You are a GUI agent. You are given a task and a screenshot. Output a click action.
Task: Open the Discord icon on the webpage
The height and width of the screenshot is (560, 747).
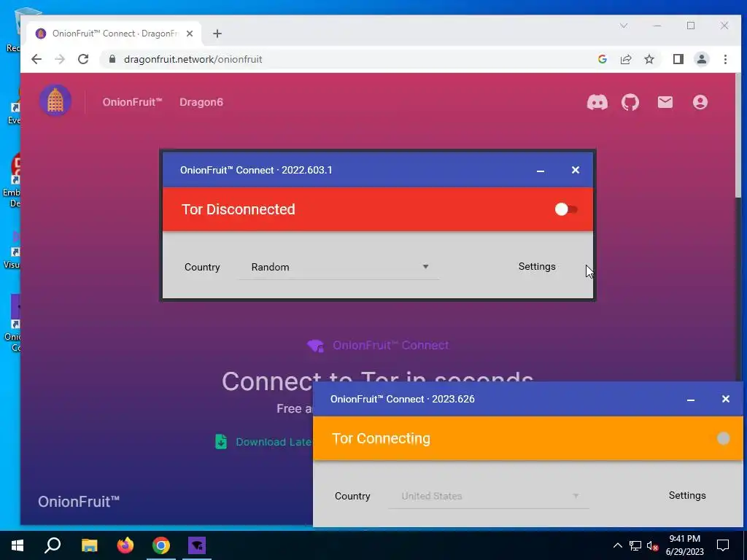pos(597,102)
